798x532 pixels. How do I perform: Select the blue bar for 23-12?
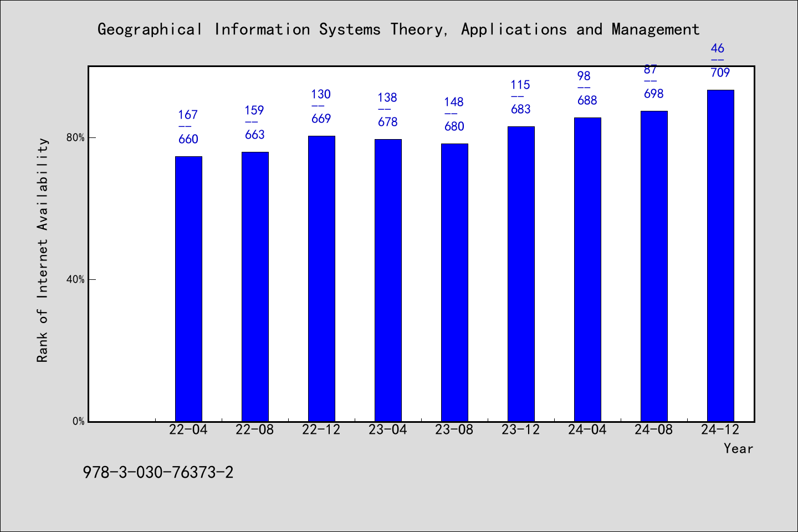coord(521,274)
